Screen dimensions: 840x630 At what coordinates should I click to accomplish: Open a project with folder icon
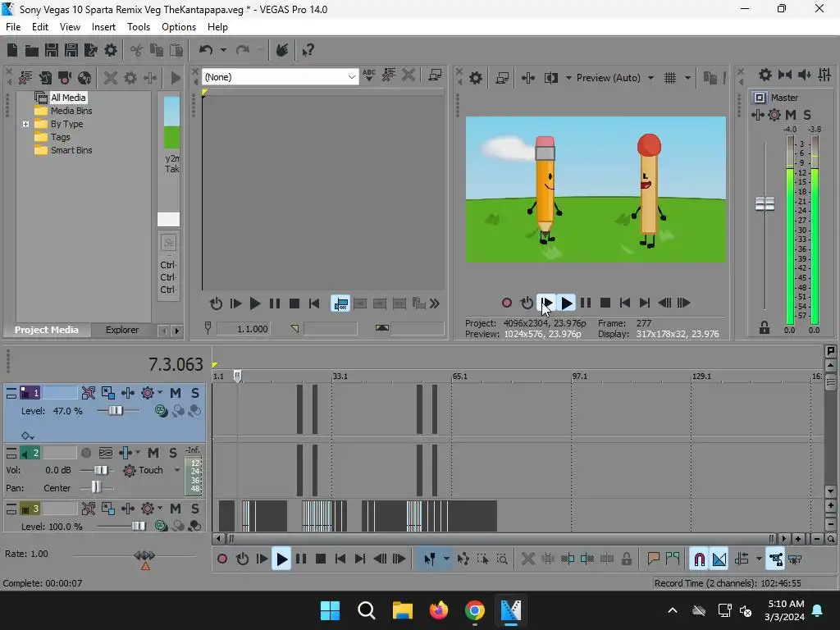point(32,50)
